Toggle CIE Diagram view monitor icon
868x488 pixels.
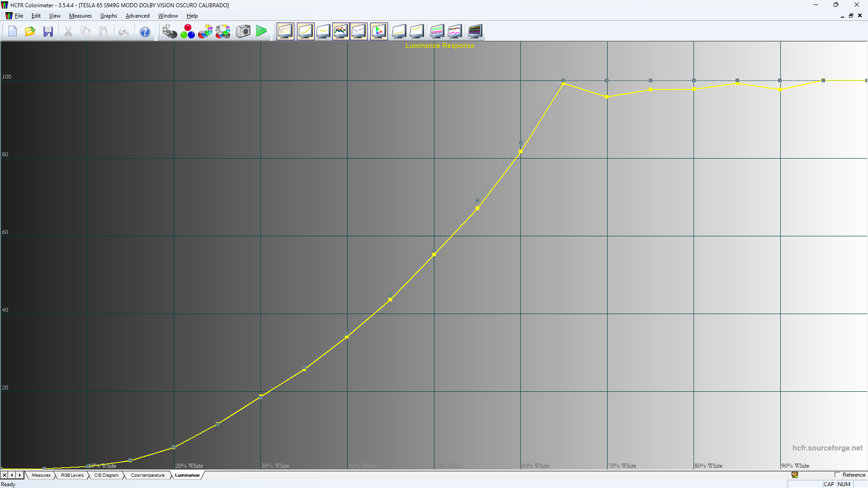click(x=379, y=32)
